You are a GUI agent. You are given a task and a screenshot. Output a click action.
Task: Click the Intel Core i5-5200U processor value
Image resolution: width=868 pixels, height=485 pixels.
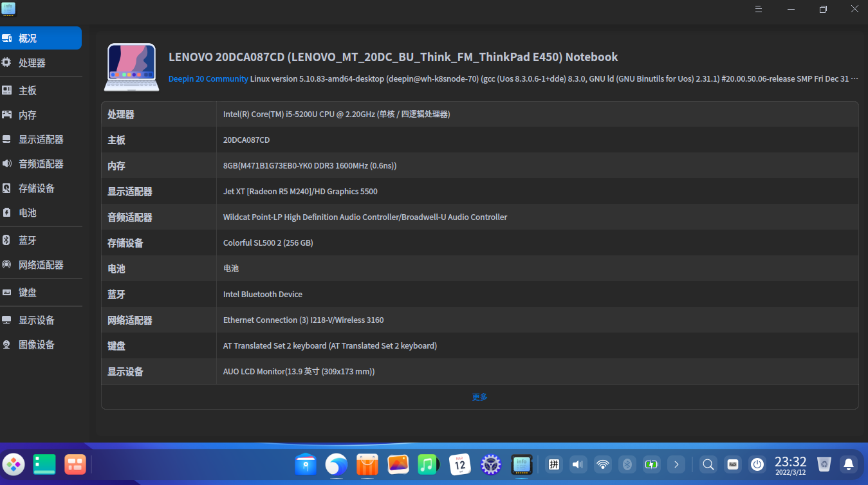tap(337, 114)
